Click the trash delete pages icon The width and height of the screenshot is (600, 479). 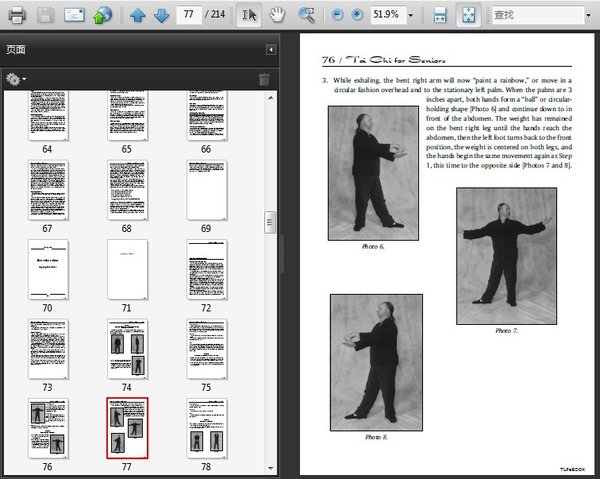click(x=264, y=79)
